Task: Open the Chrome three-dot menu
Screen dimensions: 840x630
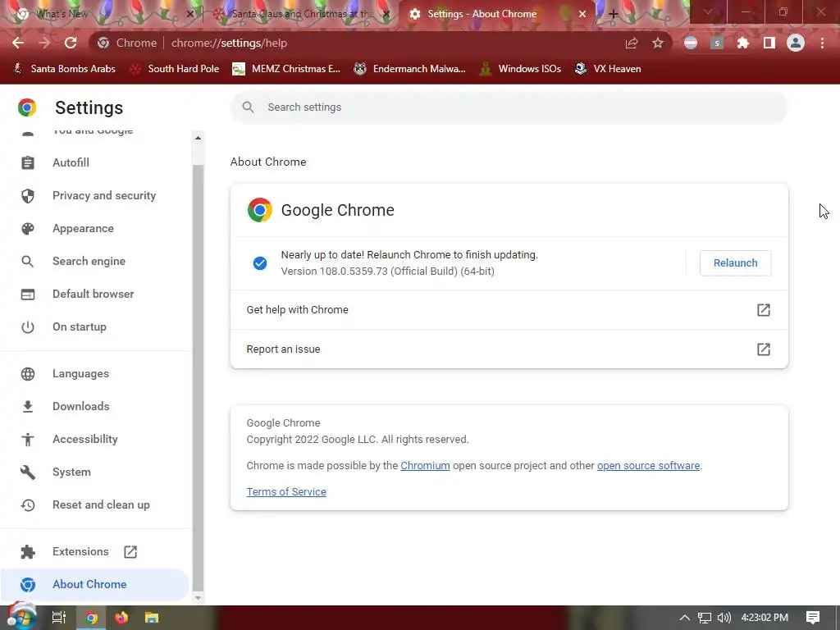Action: (x=822, y=43)
